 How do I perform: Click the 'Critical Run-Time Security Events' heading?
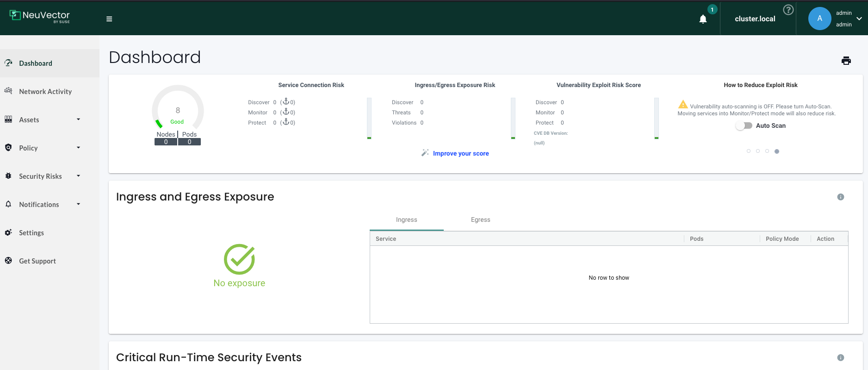click(209, 357)
